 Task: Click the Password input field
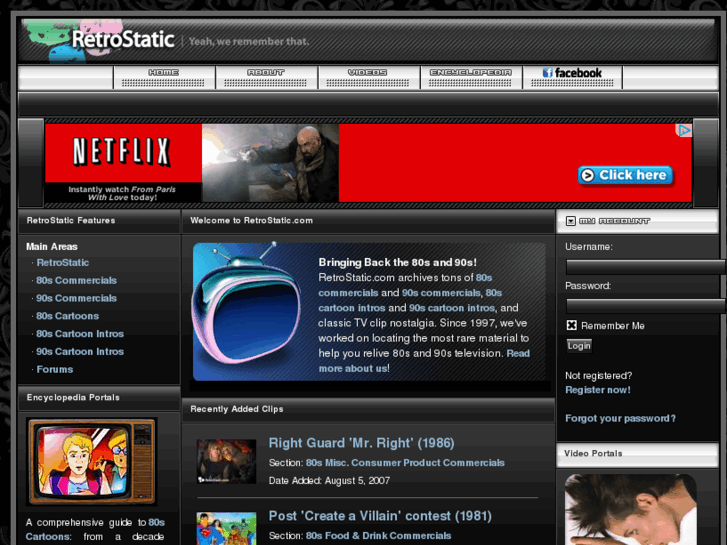[645, 306]
